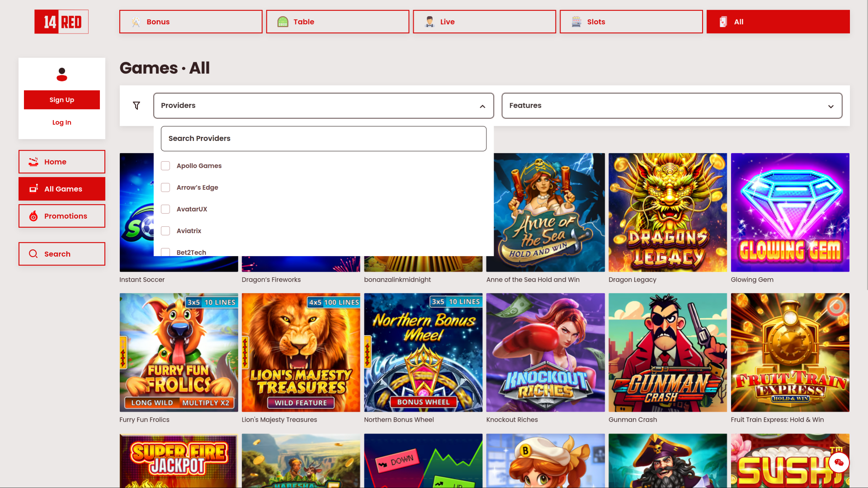Click inside the Search Providers field
Viewport: 868px width, 488px height.
click(x=323, y=138)
